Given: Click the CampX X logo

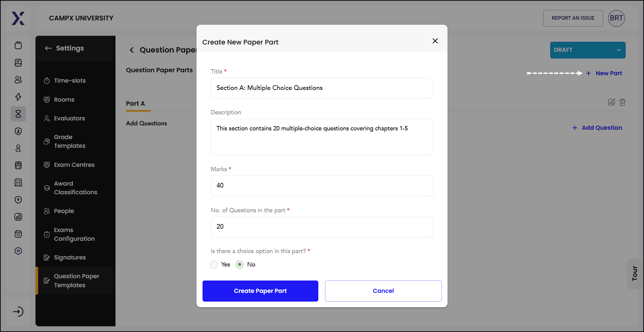Looking at the screenshot, I should point(18,18).
